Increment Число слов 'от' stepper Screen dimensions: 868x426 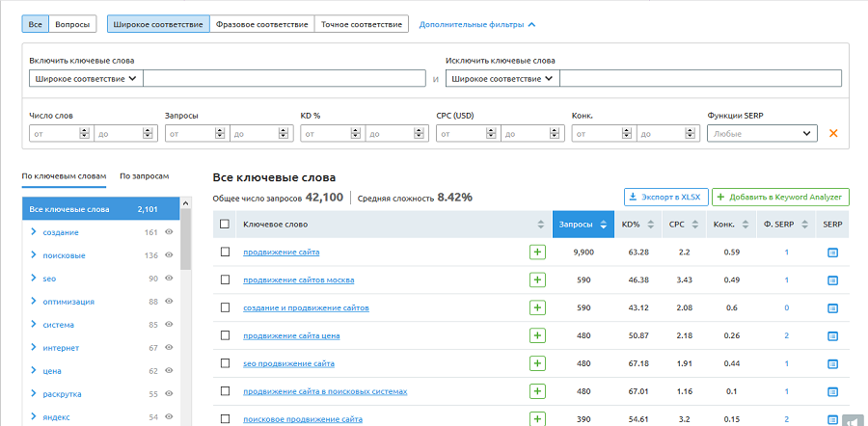point(84,130)
